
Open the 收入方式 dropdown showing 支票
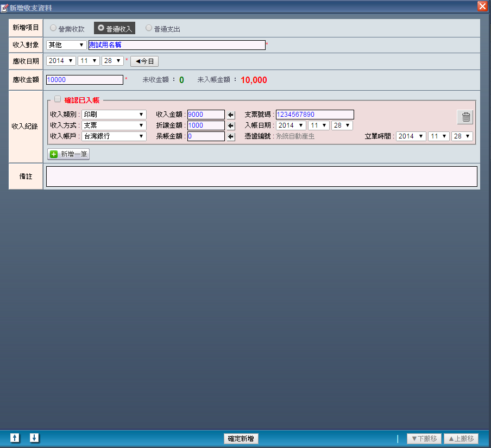coord(114,125)
